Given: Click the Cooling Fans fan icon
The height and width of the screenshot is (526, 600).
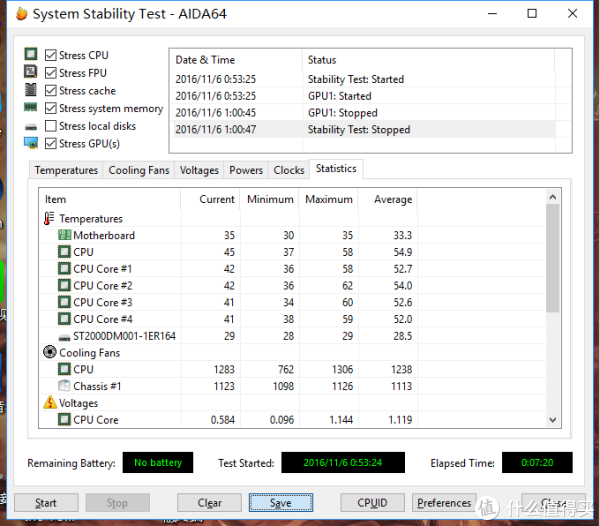Looking at the screenshot, I should pyautogui.click(x=50, y=352).
